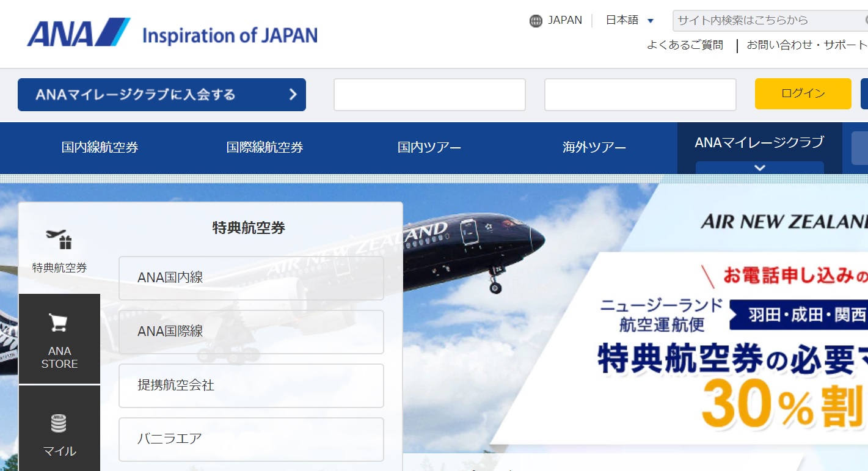Focus the サイト内検索 search field

pos(770,20)
